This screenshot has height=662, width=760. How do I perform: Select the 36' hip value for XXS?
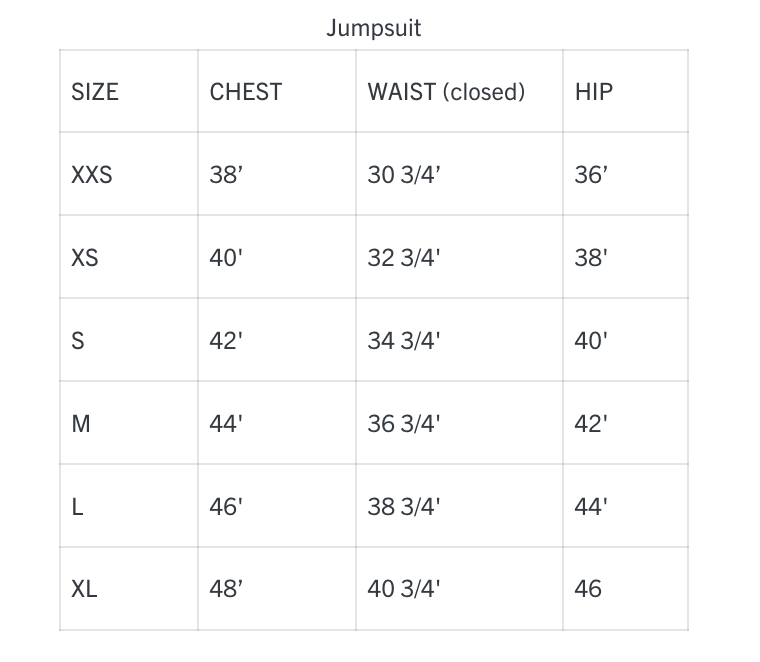pos(591,175)
